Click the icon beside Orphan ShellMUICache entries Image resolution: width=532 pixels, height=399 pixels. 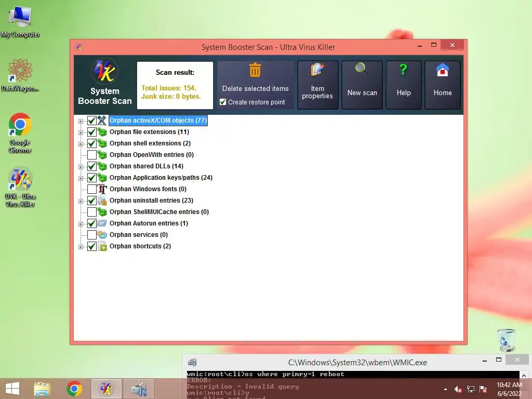[x=102, y=212]
